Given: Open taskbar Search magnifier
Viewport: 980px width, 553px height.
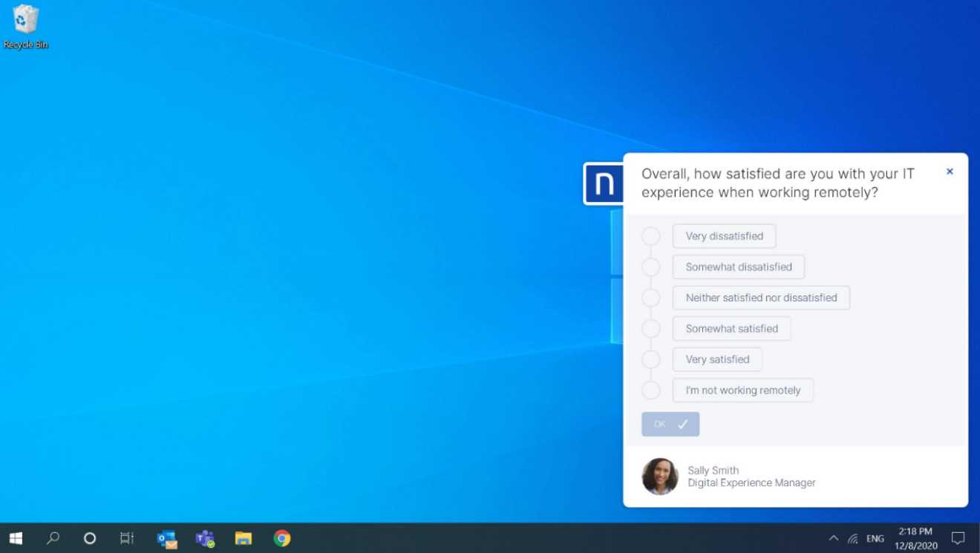Looking at the screenshot, I should (x=53, y=538).
